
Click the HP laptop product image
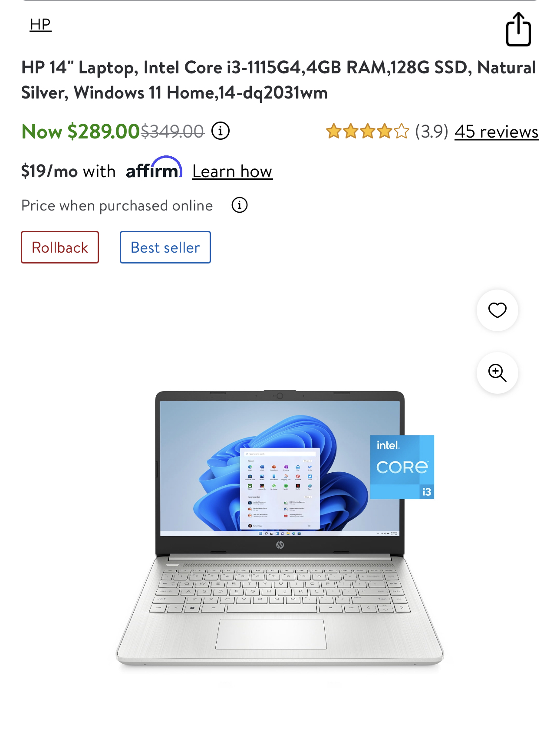coord(280,528)
